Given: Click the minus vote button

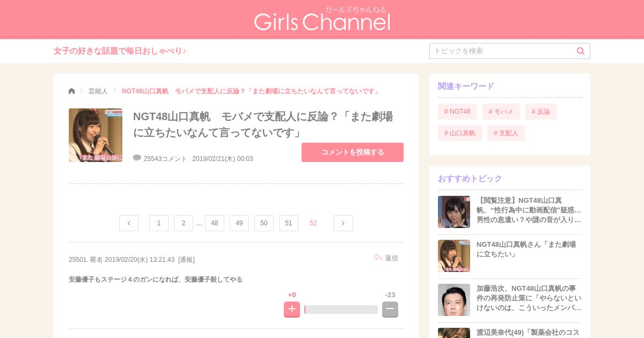Looking at the screenshot, I should click(390, 309).
